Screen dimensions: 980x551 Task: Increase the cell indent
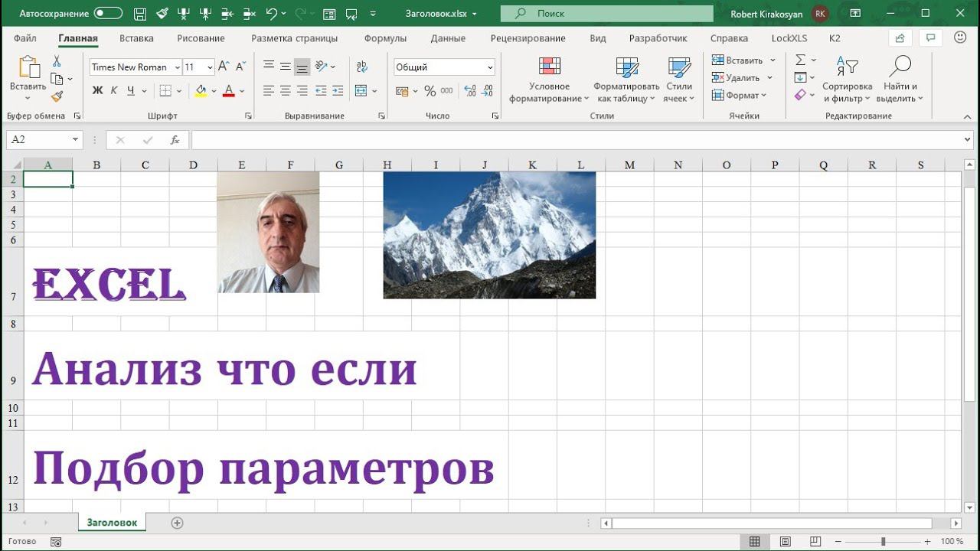click(x=338, y=90)
